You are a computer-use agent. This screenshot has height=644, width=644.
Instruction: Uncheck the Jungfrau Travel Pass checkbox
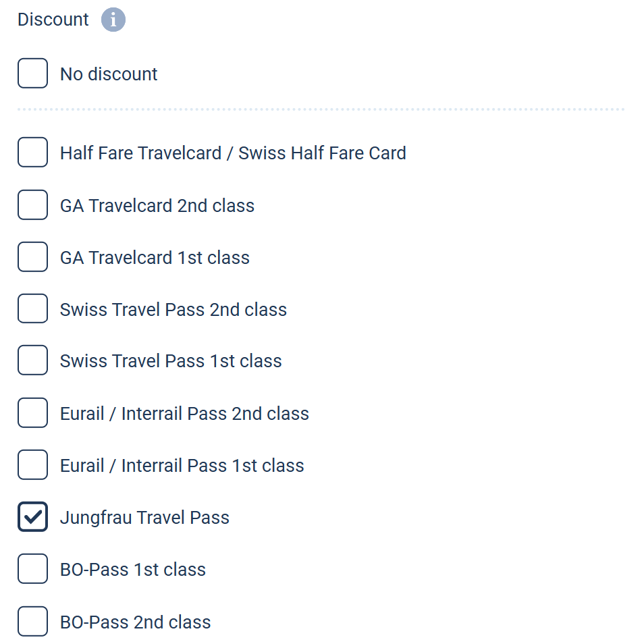tap(32, 516)
